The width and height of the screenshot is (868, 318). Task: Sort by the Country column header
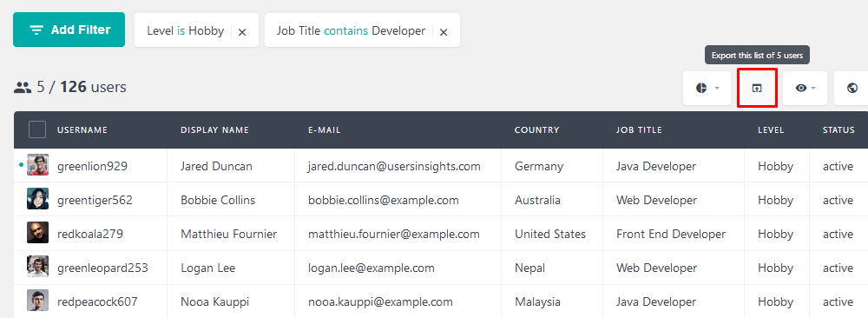pos(537,130)
